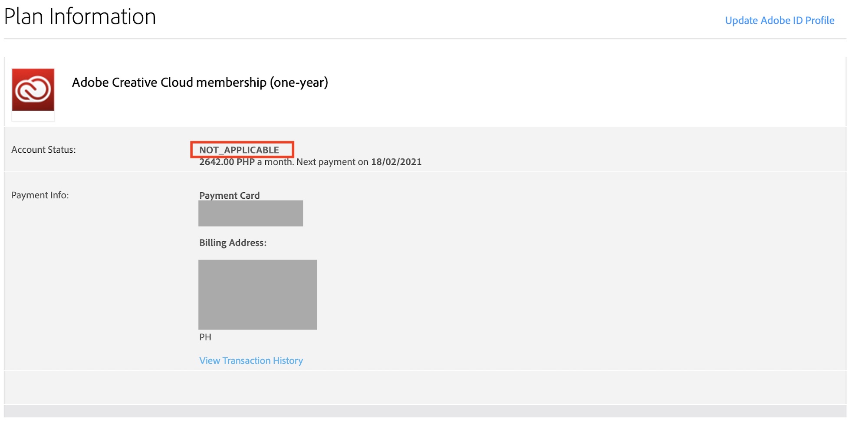Click the Account Status label
The height and width of the screenshot is (433, 868).
[x=43, y=150]
